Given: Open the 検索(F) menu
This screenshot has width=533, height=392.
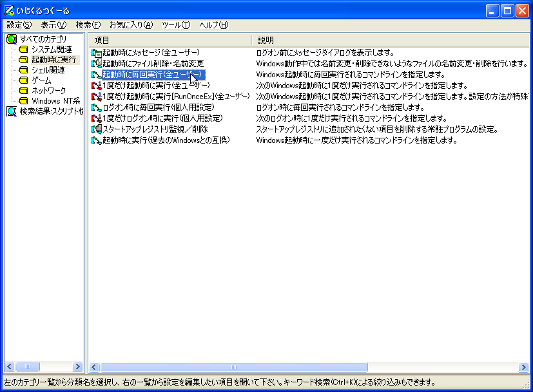Looking at the screenshot, I should coord(88,24).
